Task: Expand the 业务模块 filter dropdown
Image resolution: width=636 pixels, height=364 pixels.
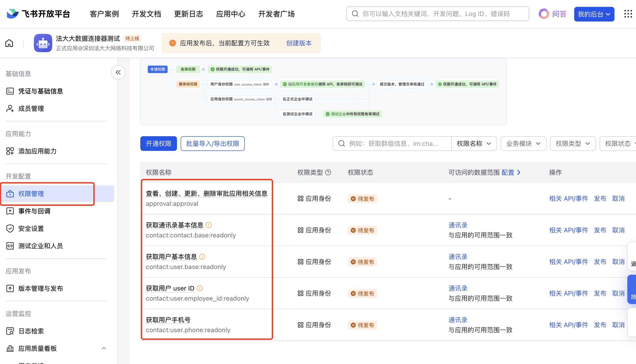Action: (523, 144)
